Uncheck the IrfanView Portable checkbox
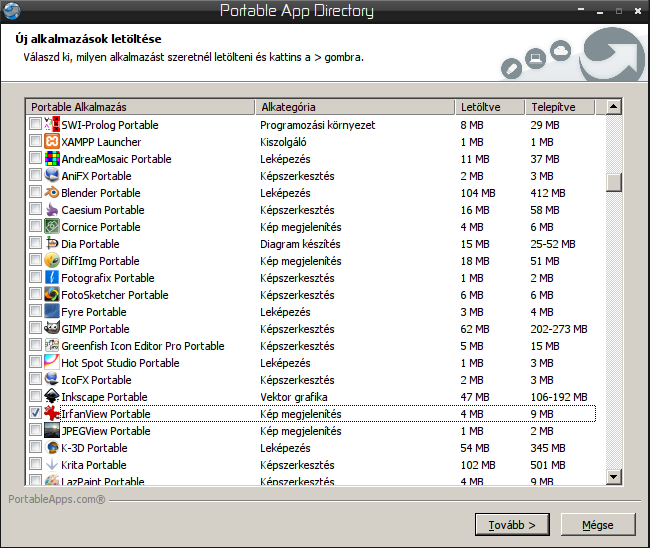This screenshot has width=650, height=548. [36, 413]
